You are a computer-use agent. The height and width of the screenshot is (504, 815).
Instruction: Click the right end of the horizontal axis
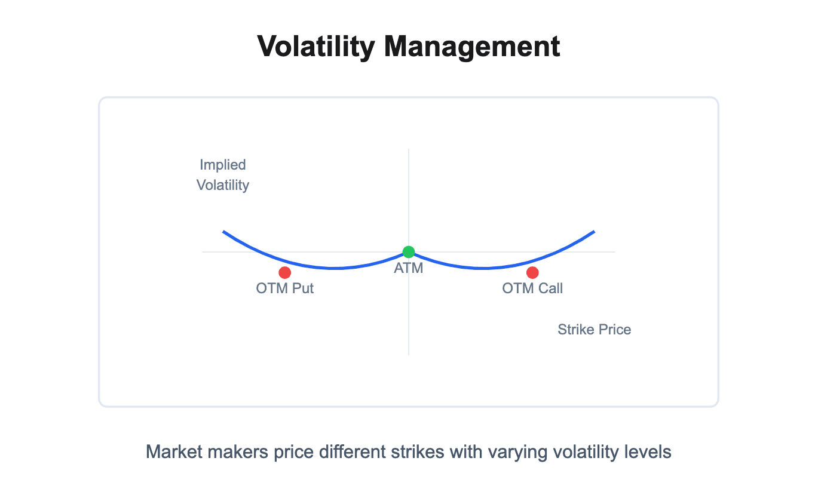click(614, 252)
